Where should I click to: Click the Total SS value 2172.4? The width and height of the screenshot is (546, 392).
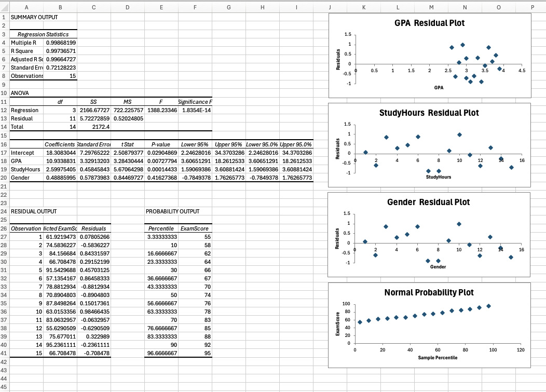[94, 127]
